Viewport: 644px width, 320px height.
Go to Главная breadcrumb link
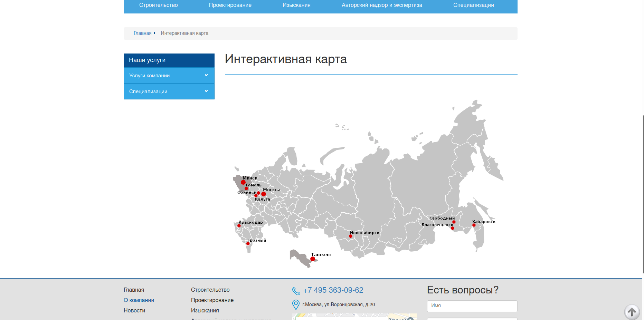(143, 33)
